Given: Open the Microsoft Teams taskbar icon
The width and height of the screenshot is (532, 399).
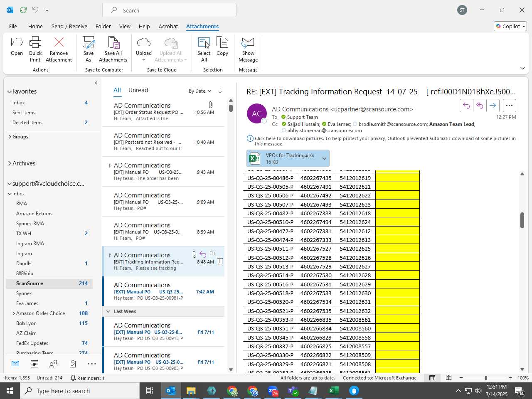Looking at the screenshot, I should pos(293,391).
